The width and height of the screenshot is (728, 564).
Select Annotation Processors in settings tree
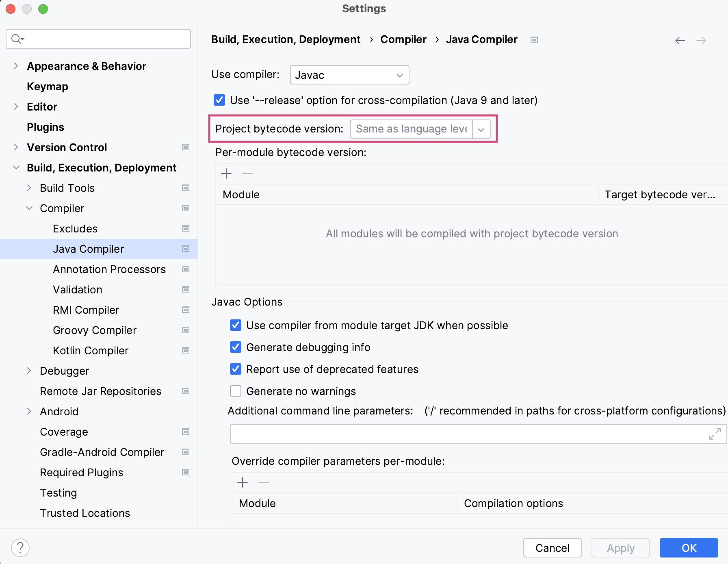(109, 269)
